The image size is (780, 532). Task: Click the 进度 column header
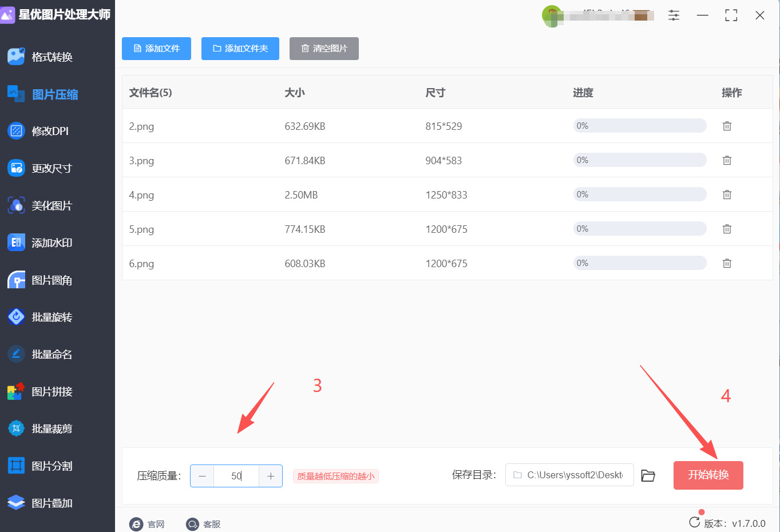point(583,93)
